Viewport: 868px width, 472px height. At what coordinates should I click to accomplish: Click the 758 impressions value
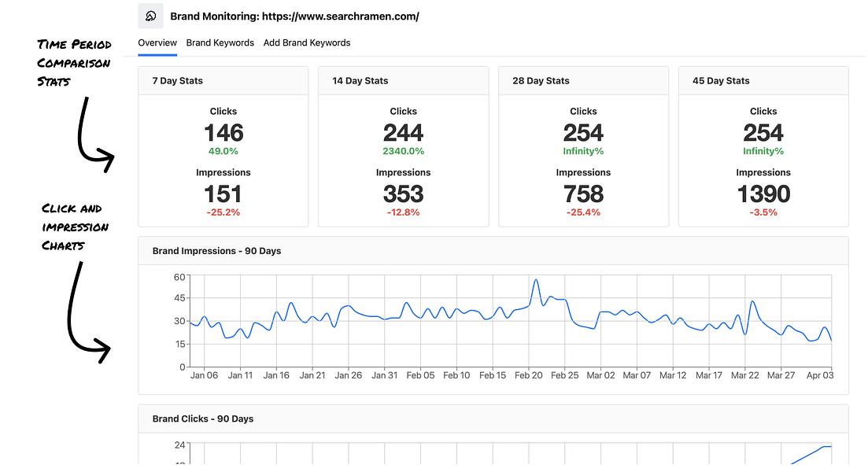pos(583,194)
